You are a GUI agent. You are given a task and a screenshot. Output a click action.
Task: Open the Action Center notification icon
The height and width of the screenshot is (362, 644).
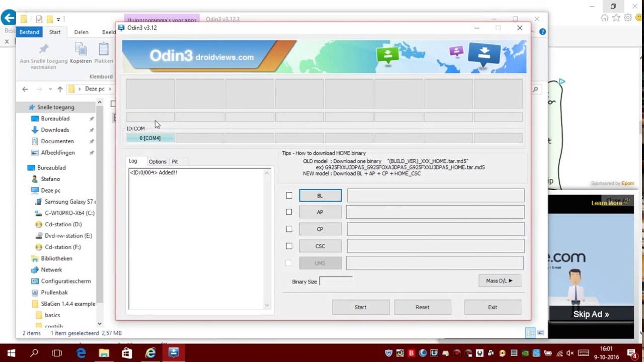pyautogui.click(x=632, y=353)
